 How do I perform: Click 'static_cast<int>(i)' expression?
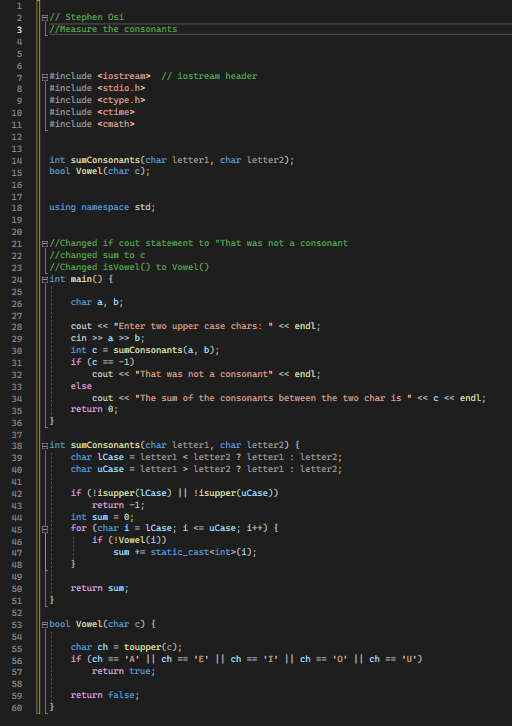201,552
